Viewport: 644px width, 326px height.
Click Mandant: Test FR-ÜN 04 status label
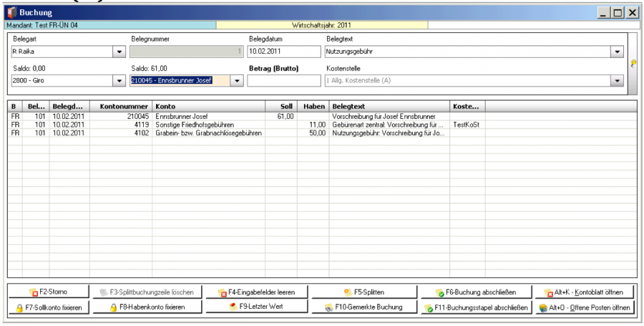tap(42, 25)
